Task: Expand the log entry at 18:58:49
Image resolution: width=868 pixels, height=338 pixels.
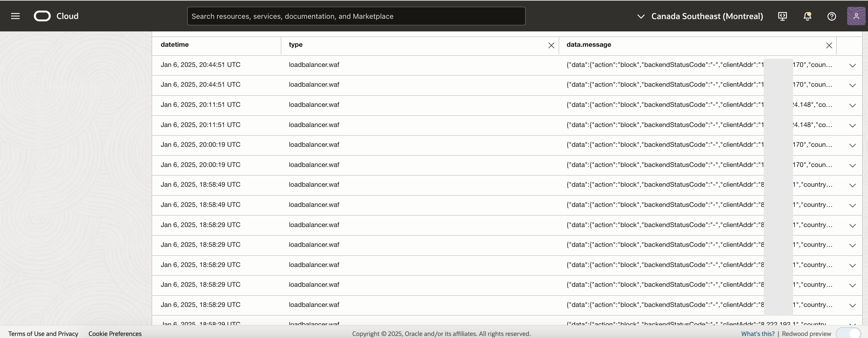Action: [852, 185]
